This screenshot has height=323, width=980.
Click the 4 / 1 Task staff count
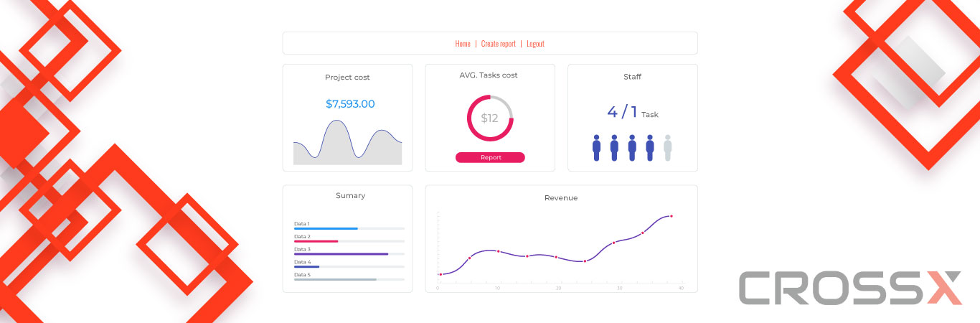pyautogui.click(x=632, y=112)
